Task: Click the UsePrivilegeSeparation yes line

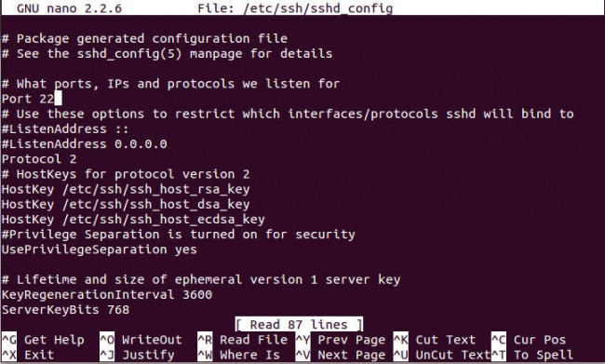Action: pyautogui.click(x=100, y=249)
